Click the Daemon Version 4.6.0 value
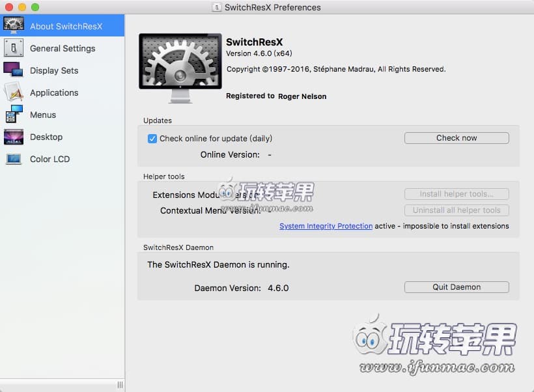Screen dimensions: 534x392 tap(278, 288)
